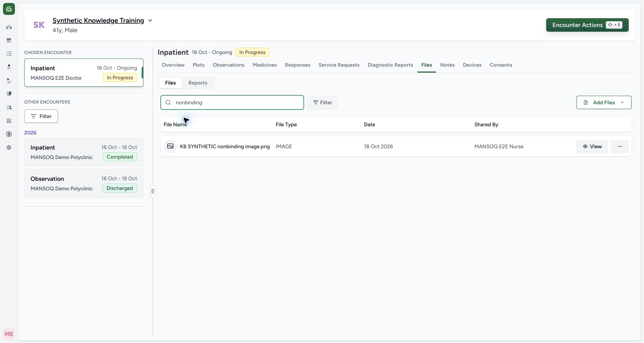Click the In Progress badge beside Inpatient heading
The height and width of the screenshot is (343, 644).
point(252,52)
